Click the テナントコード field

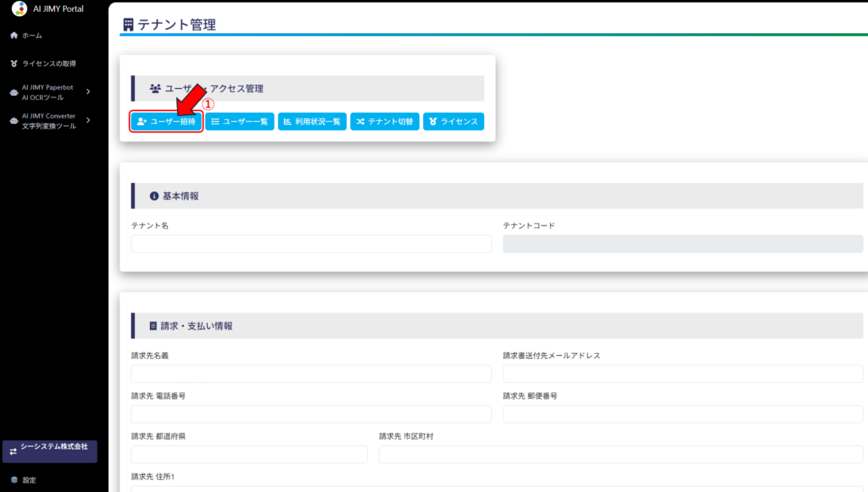tap(682, 244)
